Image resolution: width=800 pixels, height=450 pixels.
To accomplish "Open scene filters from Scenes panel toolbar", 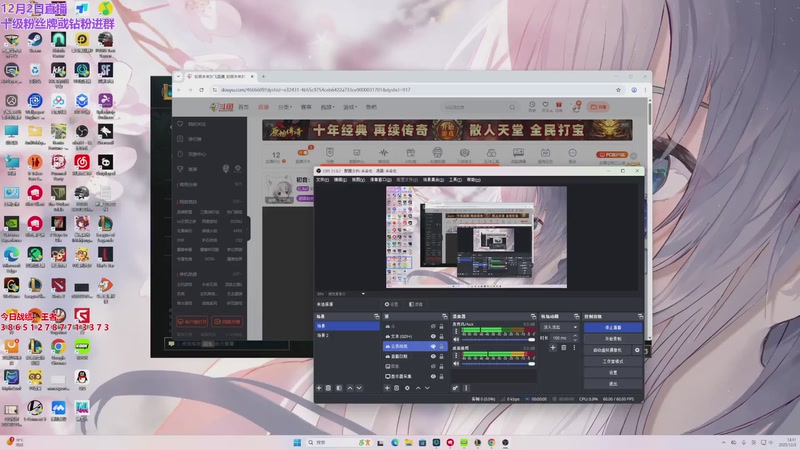I will click(339, 388).
